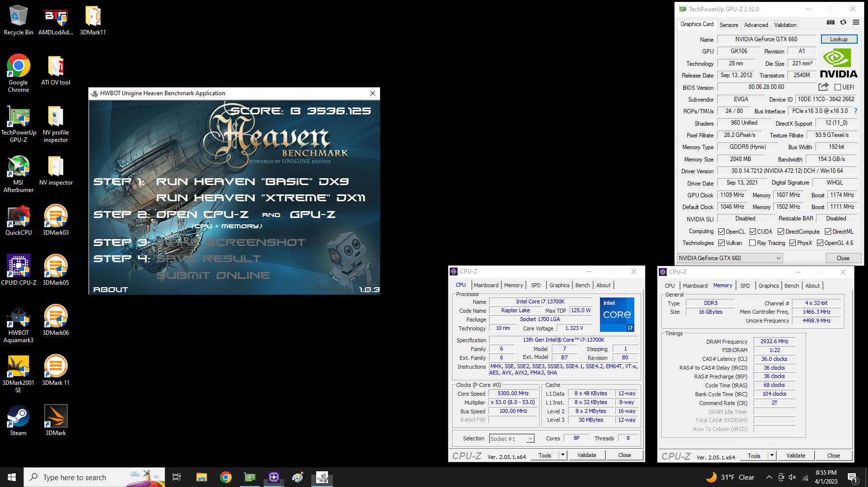
Task: Open NV profile inspector icon
Action: click(x=55, y=123)
